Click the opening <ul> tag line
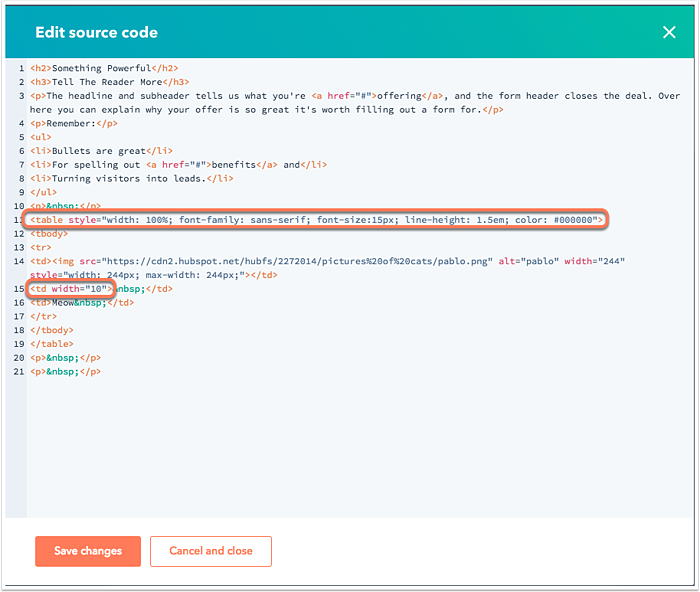The image size is (700, 592). [41, 137]
